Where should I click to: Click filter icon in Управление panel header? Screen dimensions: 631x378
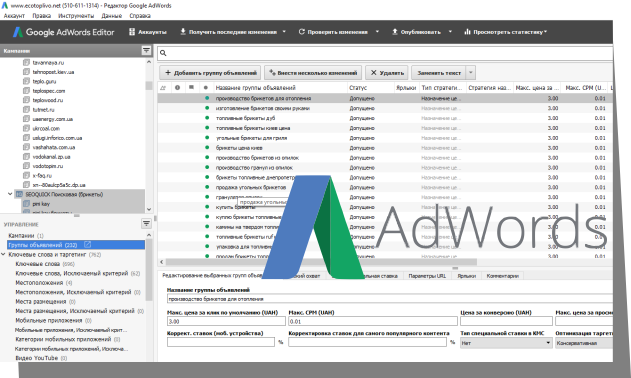pos(146,223)
